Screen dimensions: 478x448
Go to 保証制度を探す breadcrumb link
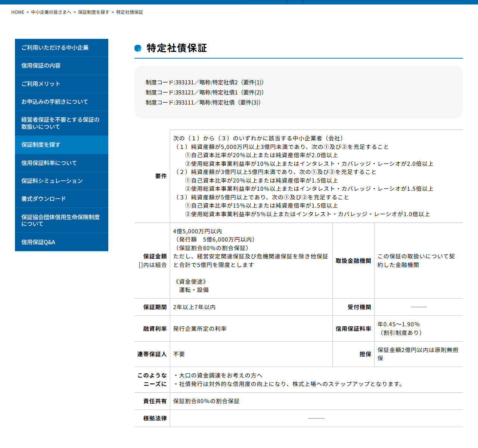94,12
